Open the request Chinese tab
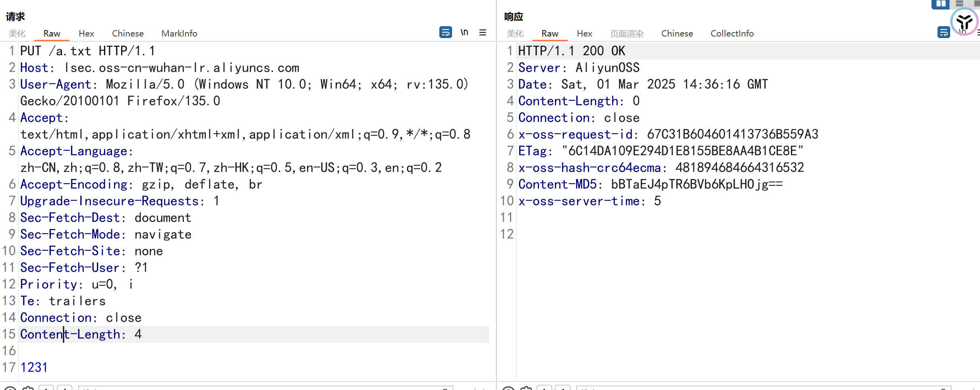This screenshot has width=980, height=390. click(x=128, y=33)
